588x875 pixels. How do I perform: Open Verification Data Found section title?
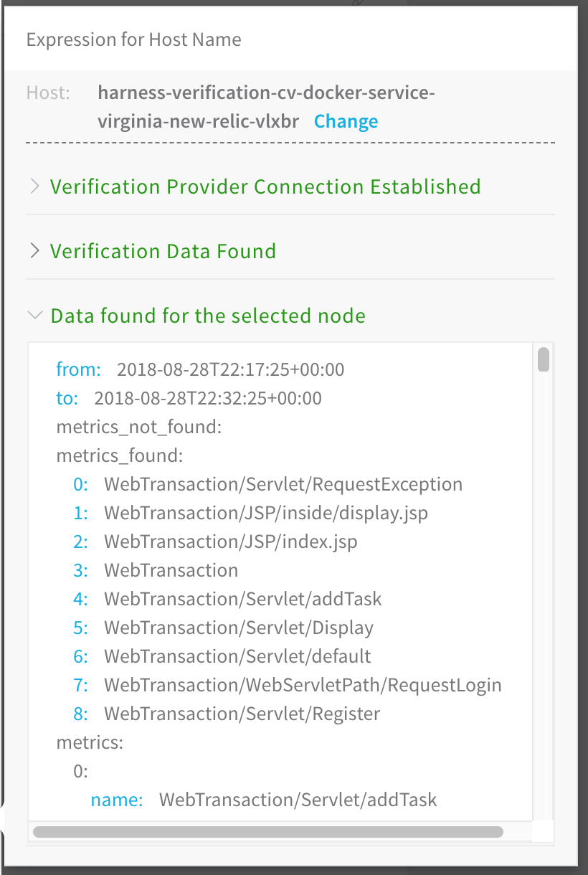(x=163, y=251)
